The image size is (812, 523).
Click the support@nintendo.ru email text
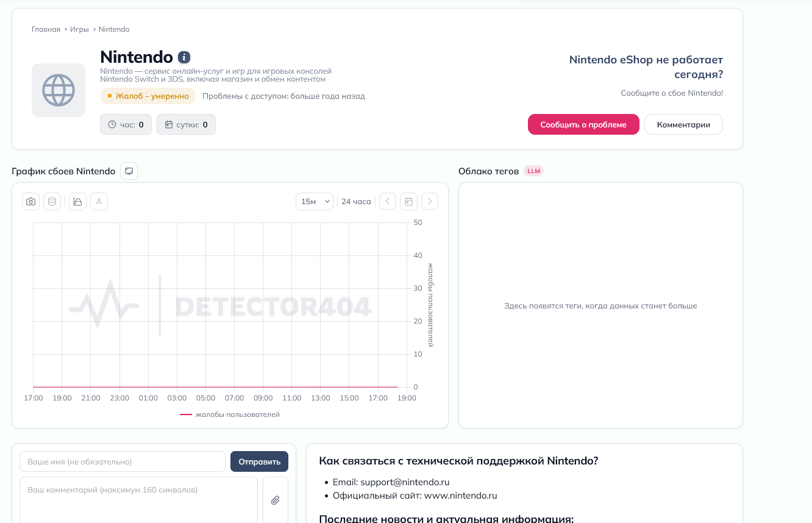point(405,482)
